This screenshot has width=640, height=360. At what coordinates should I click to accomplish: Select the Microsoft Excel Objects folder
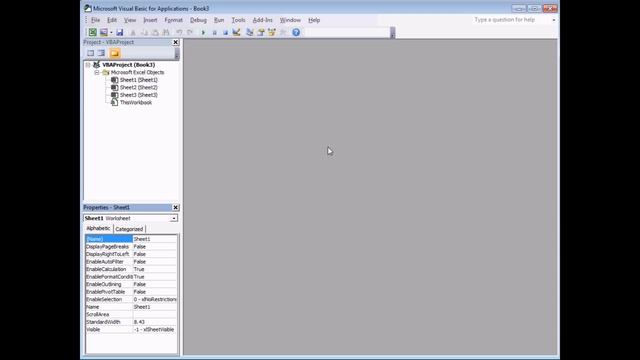coord(137,72)
